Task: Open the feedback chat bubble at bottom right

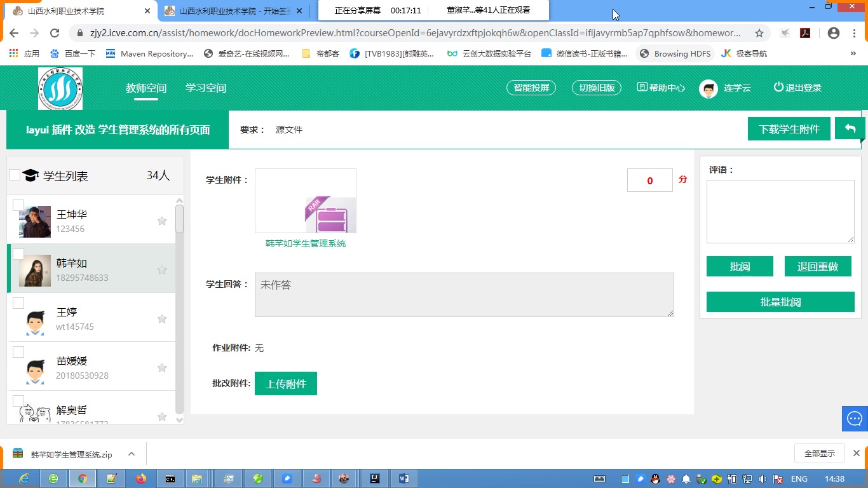Action: 854,418
